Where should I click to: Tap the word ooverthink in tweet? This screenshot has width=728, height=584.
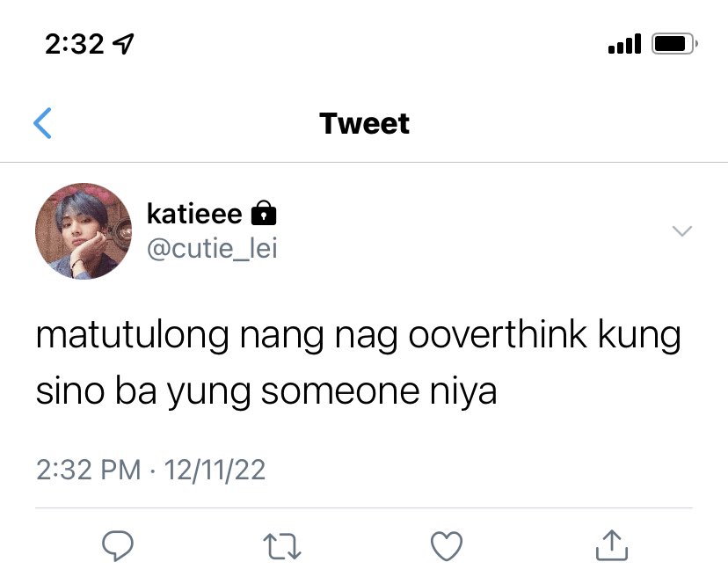click(498, 333)
